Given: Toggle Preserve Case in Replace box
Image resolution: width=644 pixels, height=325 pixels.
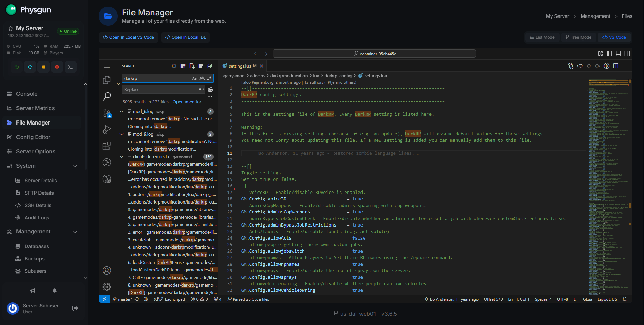Looking at the screenshot, I should pos(201,89).
